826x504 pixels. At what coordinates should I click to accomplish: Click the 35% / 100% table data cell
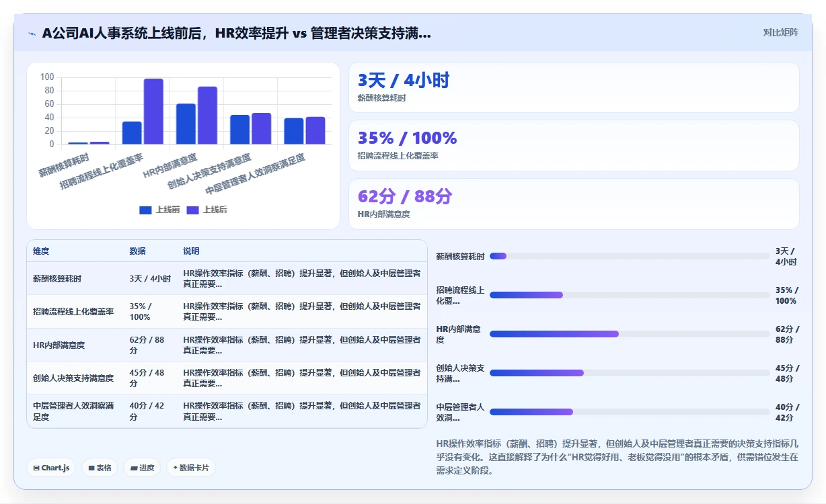[150, 312]
